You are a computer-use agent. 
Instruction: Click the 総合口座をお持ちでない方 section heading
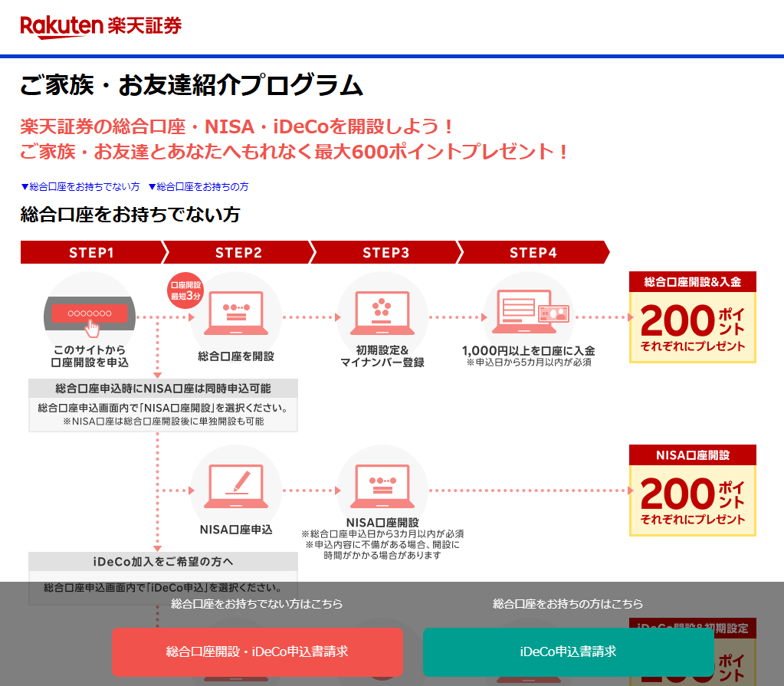(x=130, y=215)
